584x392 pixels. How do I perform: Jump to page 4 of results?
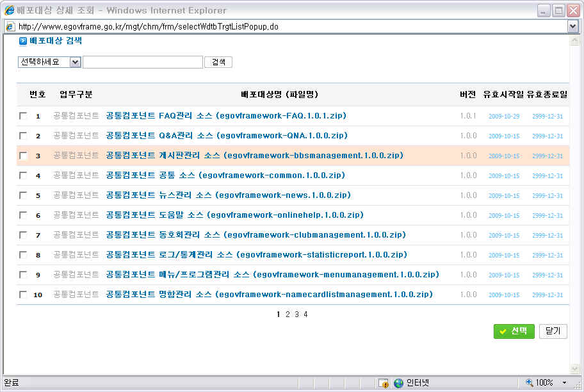pyautogui.click(x=305, y=314)
